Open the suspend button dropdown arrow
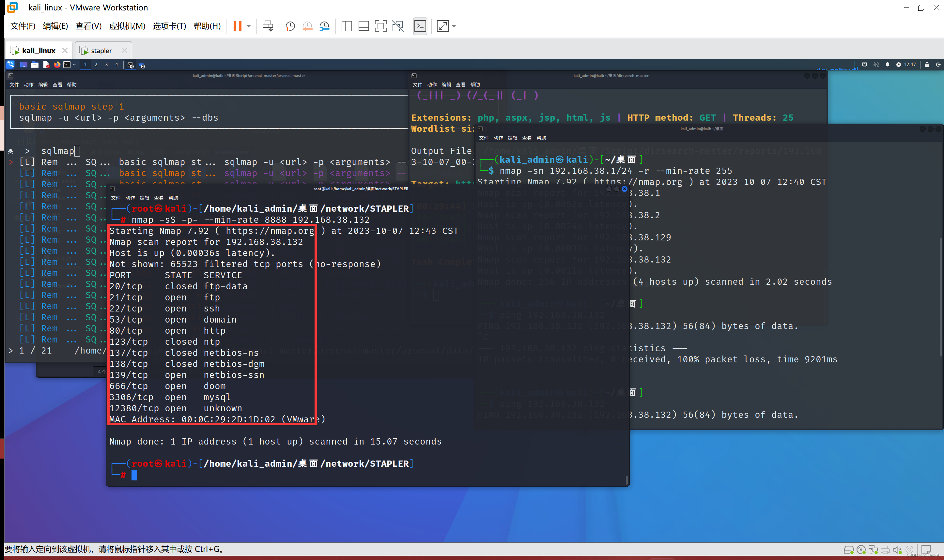Screen dimensions: 944x560 (x=248, y=26)
